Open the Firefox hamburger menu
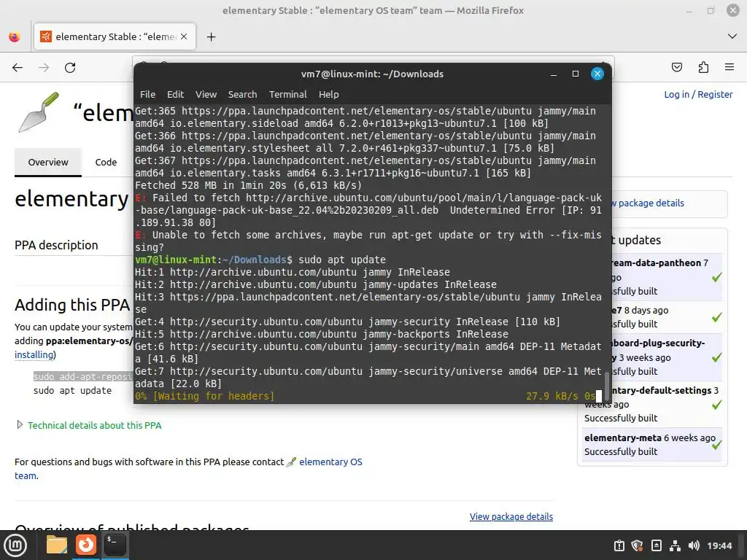The height and width of the screenshot is (560, 747). pyautogui.click(x=729, y=67)
